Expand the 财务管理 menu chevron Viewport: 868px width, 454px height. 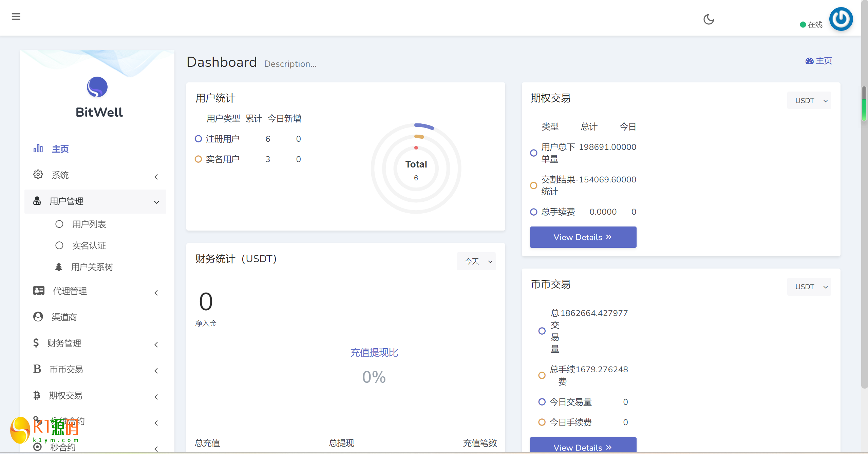(x=156, y=345)
